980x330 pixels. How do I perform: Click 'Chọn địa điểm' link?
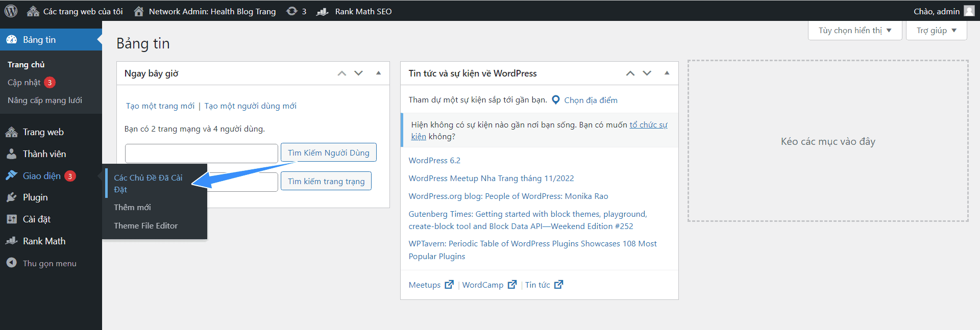tap(591, 100)
